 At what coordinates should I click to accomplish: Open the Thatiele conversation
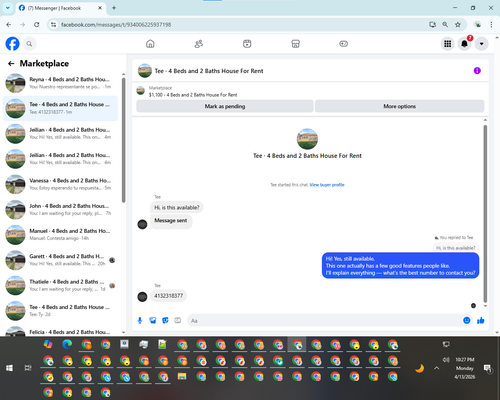(60, 285)
